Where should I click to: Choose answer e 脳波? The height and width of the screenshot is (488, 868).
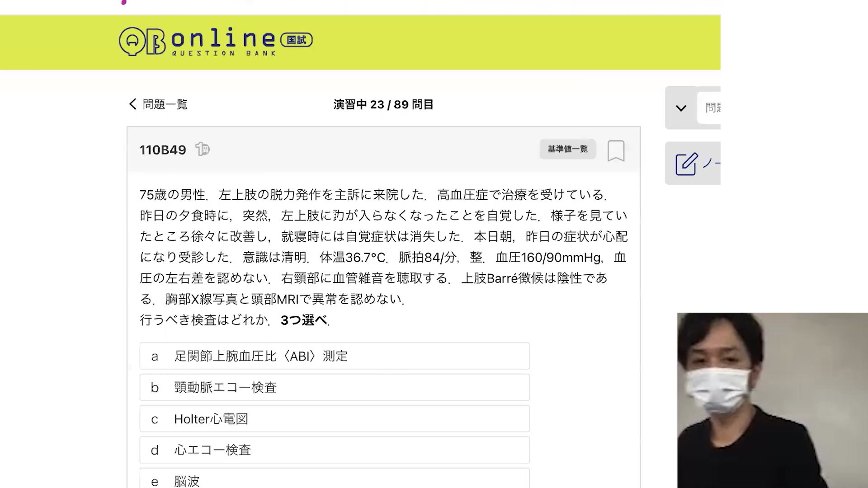335,480
